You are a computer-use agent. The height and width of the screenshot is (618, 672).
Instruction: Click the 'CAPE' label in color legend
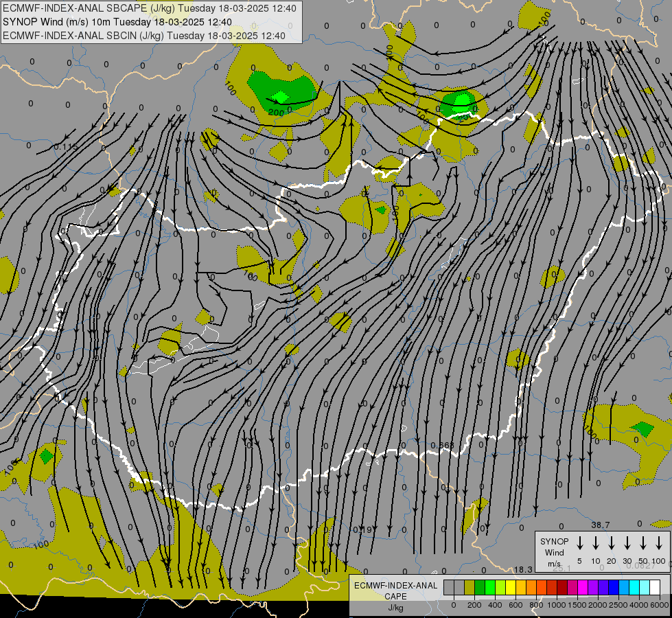point(395,596)
